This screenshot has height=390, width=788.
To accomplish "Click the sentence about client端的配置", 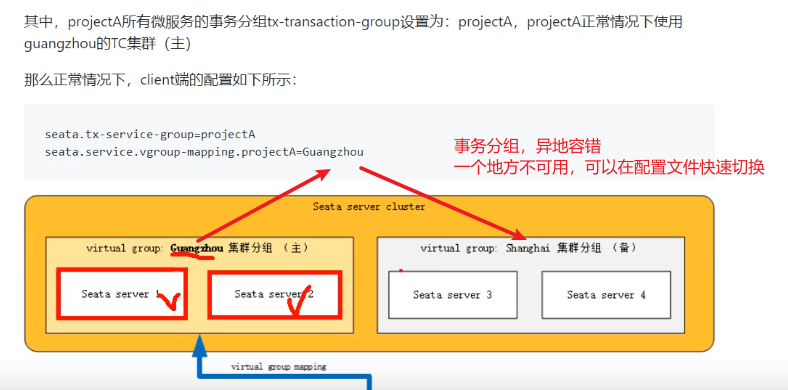I will (x=161, y=80).
